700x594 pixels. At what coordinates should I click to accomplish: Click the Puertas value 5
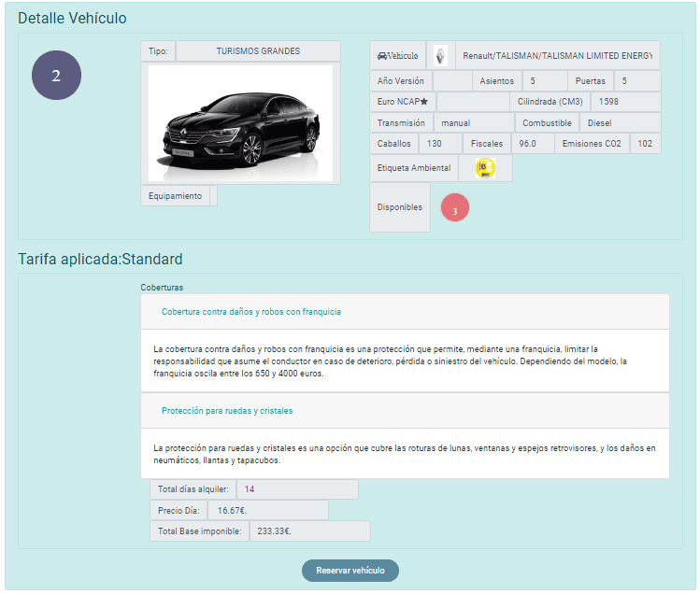coord(637,80)
